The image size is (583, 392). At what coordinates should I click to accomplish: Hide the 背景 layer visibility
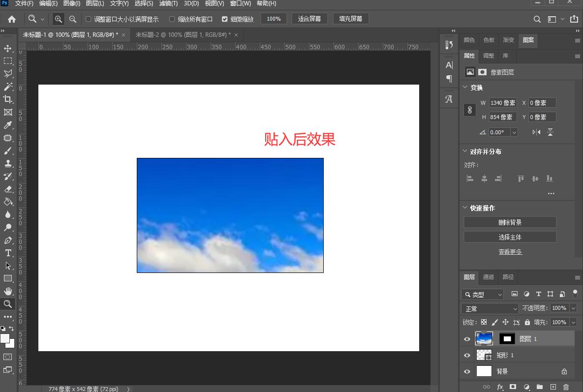[466, 371]
